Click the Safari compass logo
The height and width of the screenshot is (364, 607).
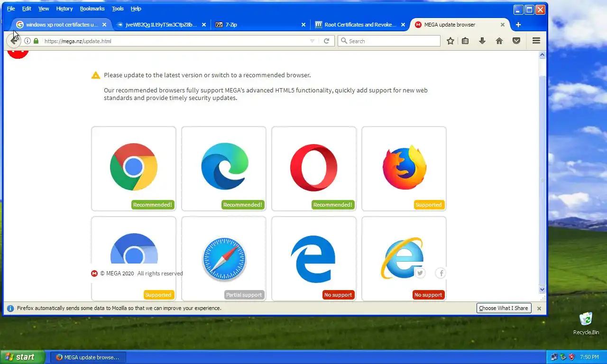coord(224,259)
